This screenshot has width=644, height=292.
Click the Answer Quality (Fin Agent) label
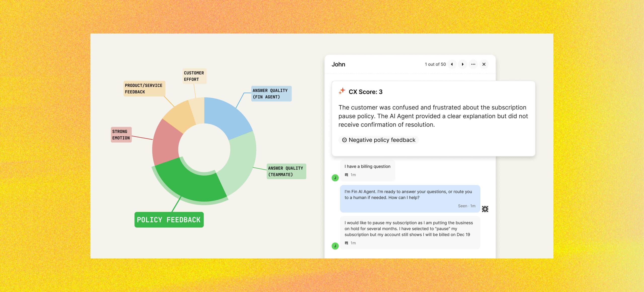(271, 94)
